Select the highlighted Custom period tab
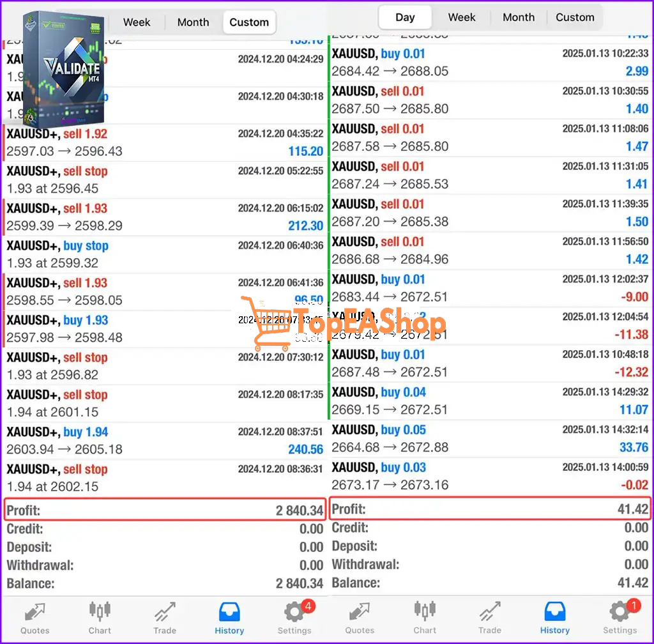The width and height of the screenshot is (654, 644). coord(249,22)
